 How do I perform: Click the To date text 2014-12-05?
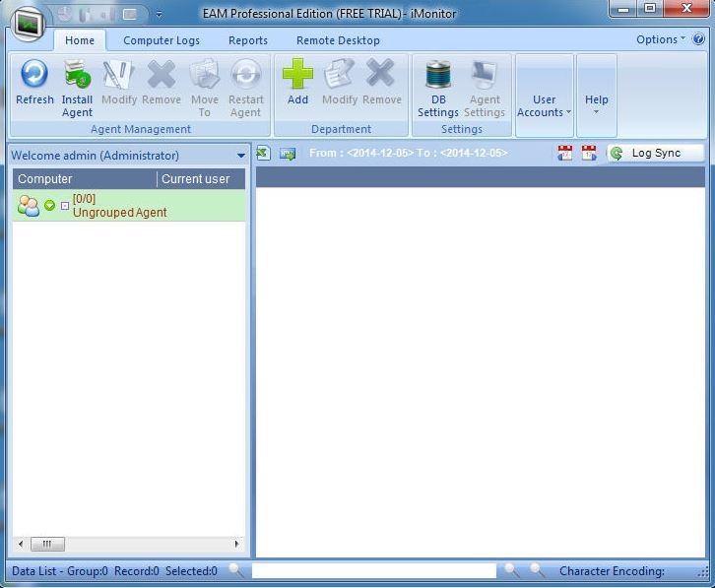474,153
